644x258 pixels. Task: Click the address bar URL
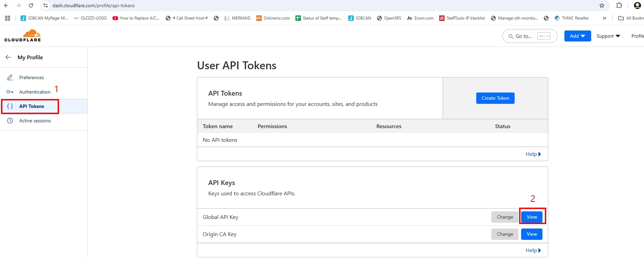coord(93,5)
